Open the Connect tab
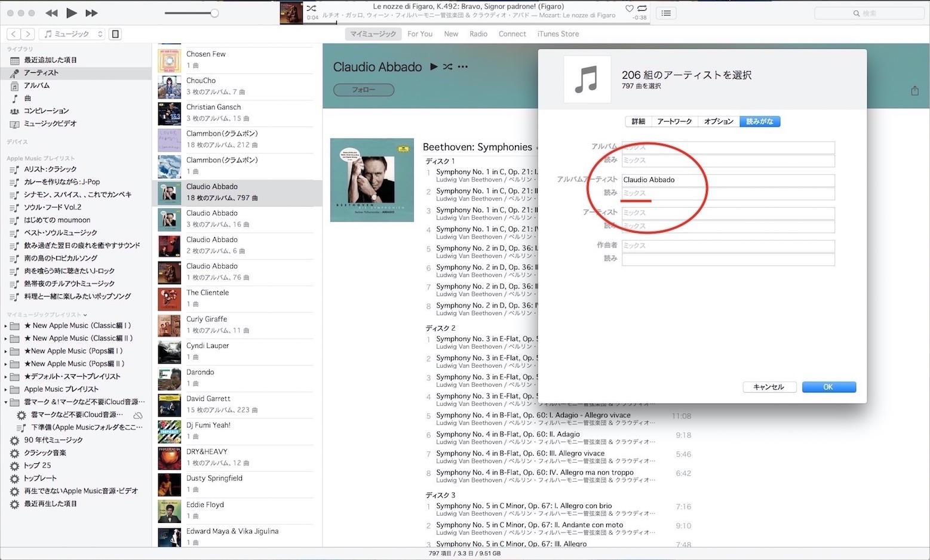The height and width of the screenshot is (560, 930). click(512, 34)
